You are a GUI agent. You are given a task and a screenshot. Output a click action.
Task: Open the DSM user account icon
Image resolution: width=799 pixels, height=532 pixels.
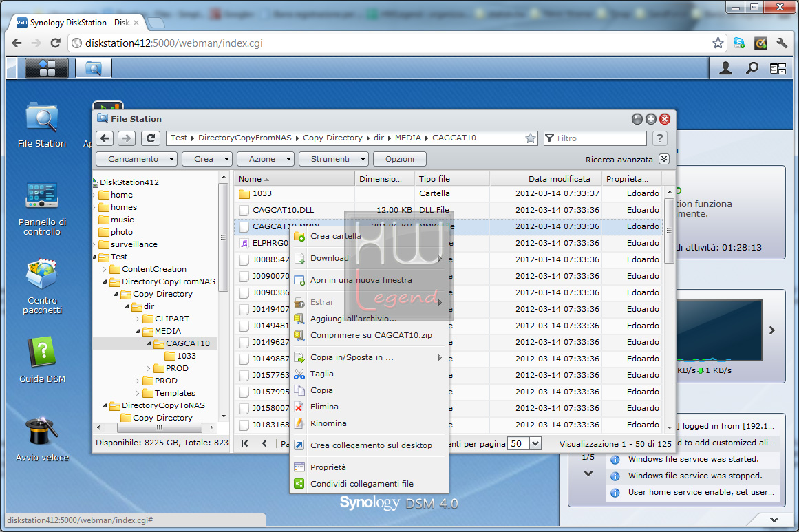click(x=725, y=67)
